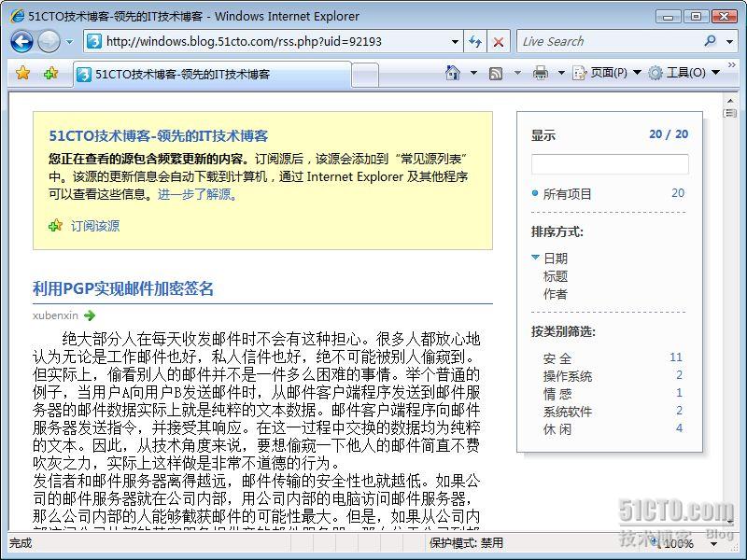This screenshot has width=747, height=560.
Task: Click the 20 / 20 display count
Action: tap(669, 134)
